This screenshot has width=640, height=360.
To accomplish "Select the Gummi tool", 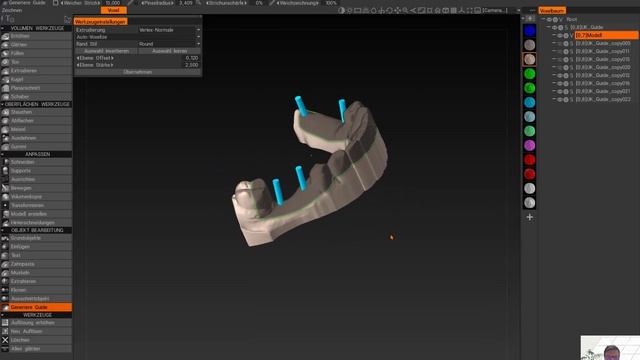I will (36, 147).
